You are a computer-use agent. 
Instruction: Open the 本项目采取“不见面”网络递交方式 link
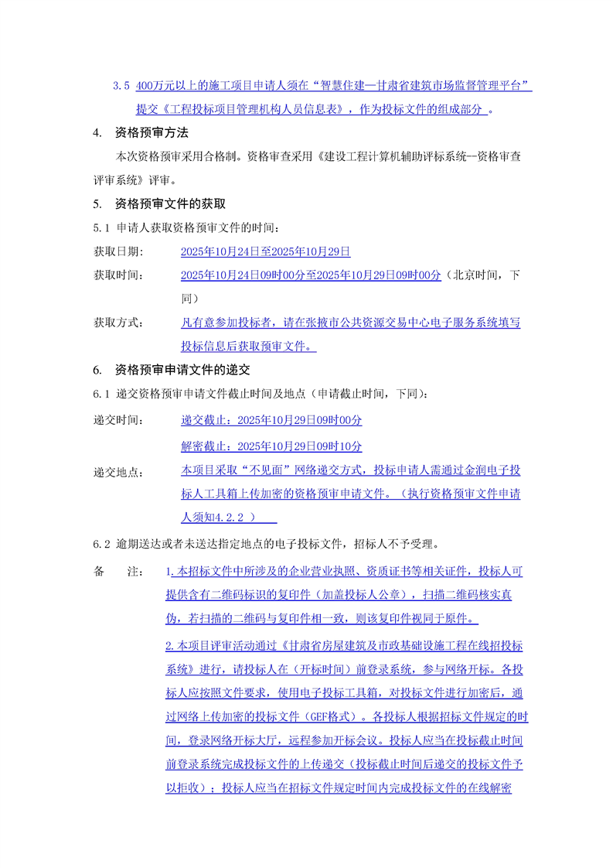350,470
